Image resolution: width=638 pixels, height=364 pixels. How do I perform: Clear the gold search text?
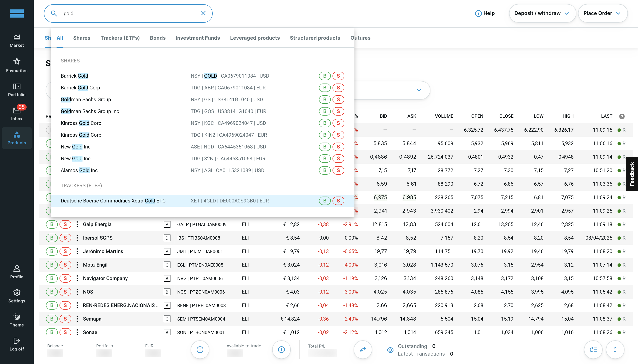[203, 13]
